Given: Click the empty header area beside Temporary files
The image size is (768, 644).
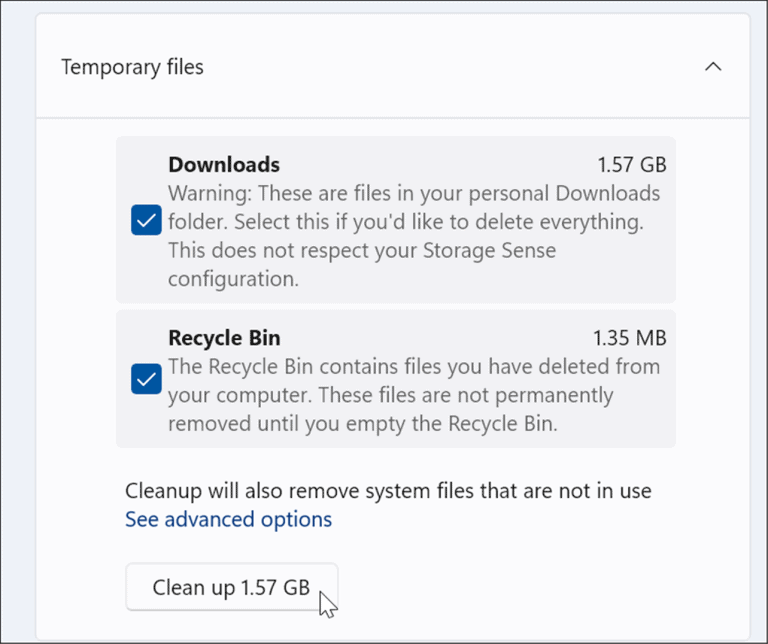Looking at the screenshot, I should coord(450,67).
